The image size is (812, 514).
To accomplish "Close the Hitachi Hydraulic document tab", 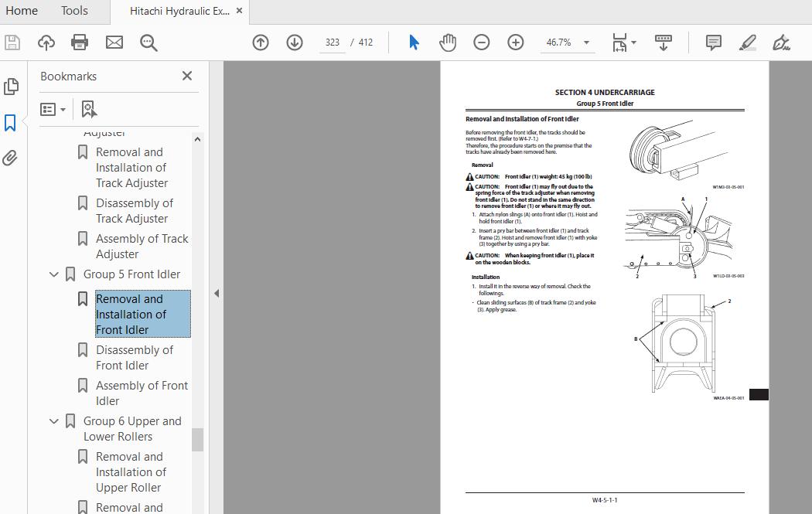I will click(239, 11).
